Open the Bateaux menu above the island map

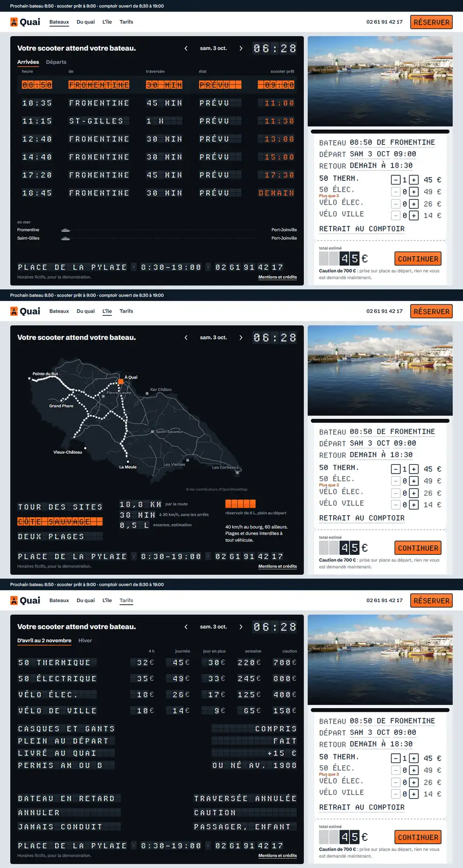click(x=59, y=311)
